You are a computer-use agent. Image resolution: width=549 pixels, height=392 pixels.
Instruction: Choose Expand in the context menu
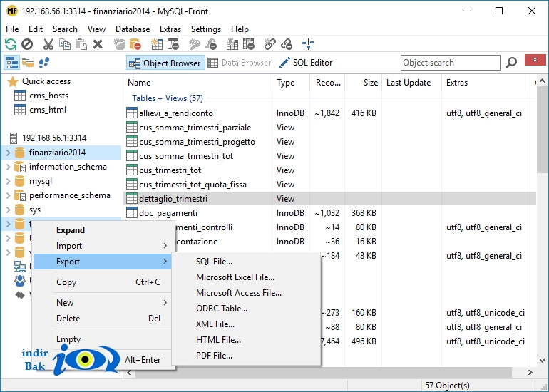(103, 230)
